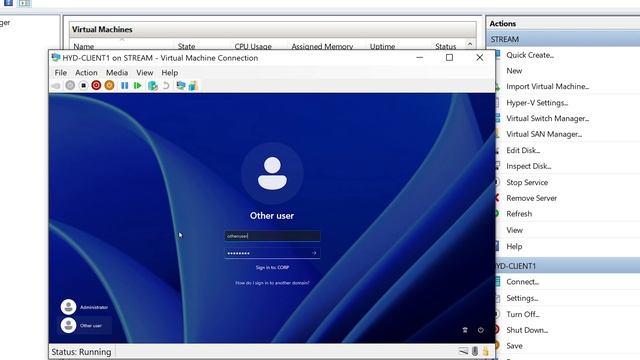The image size is (640, 360).
Task: Open Virtual Switch Manager
Action: [548, 118]
